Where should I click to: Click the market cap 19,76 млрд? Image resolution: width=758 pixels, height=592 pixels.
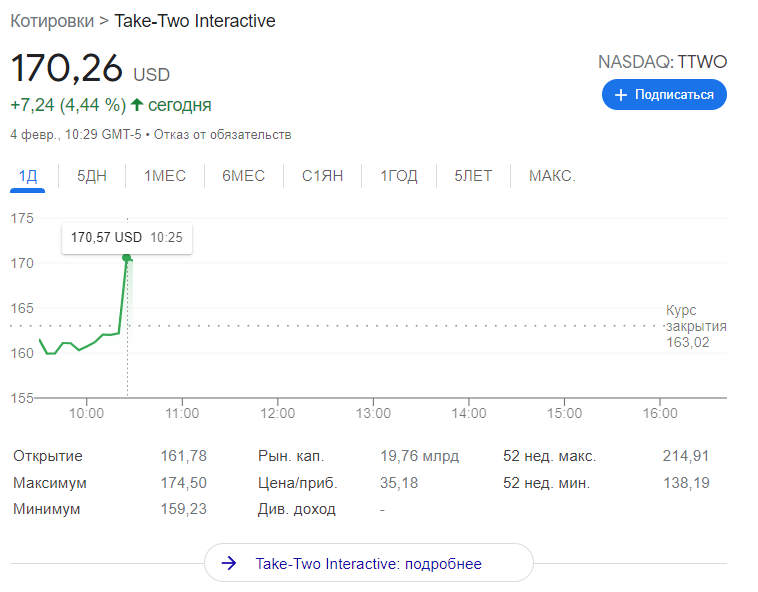pyautogui.click(x=420, y=456)
